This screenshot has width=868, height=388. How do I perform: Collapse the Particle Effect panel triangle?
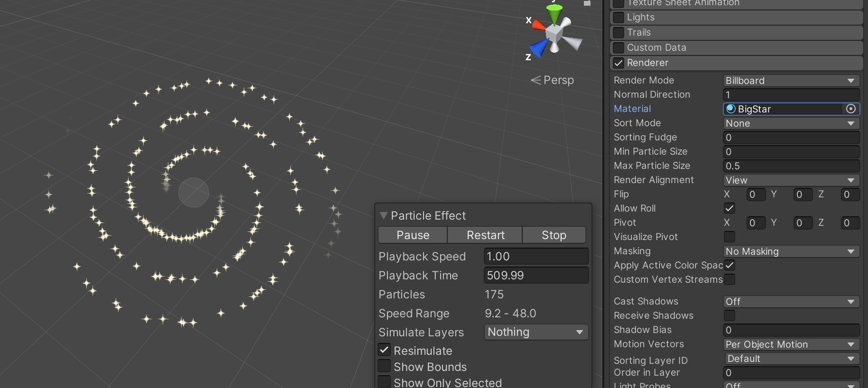coord(384,215)
